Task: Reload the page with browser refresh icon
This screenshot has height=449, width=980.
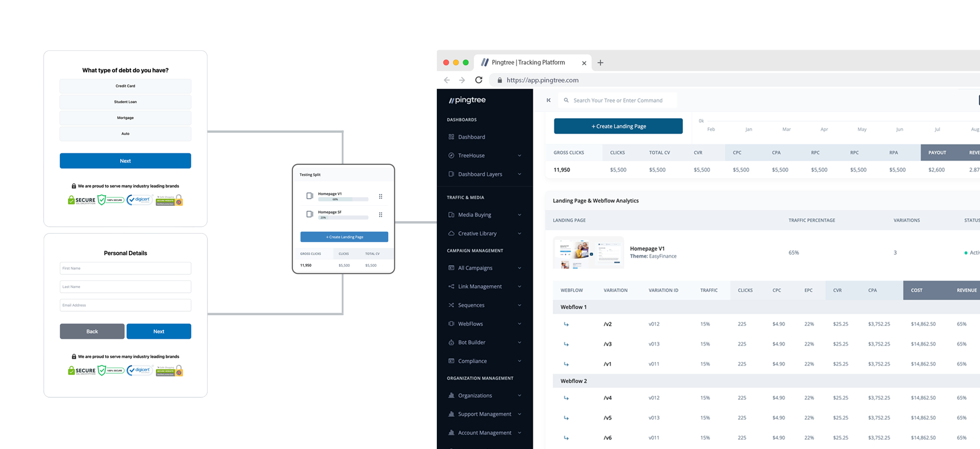Action: click(x=479, y=80)
